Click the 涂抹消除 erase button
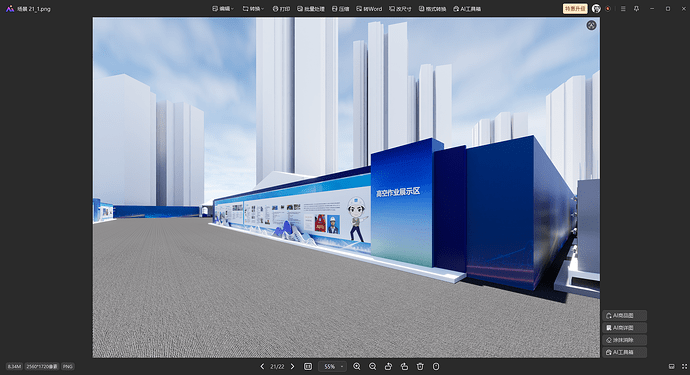 click(624, 340)
